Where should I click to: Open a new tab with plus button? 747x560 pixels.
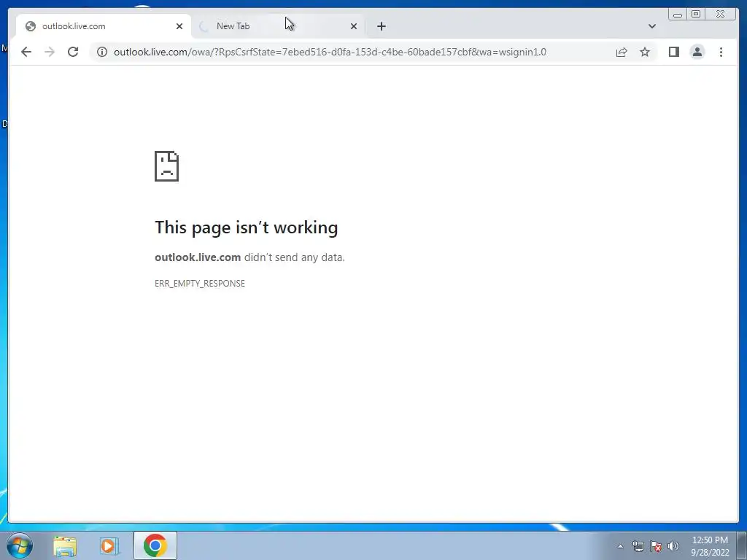tap(381, 26)
